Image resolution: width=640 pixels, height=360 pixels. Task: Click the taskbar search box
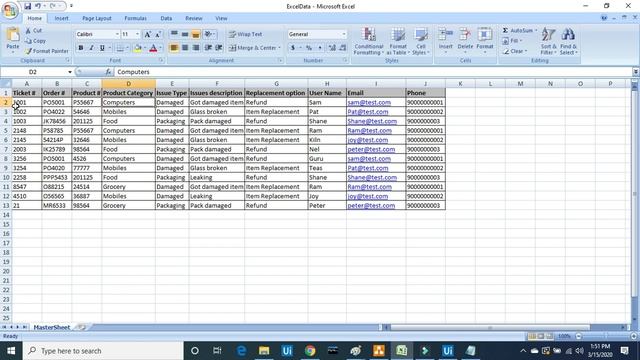pyautogui.click(x=103, y=351)
